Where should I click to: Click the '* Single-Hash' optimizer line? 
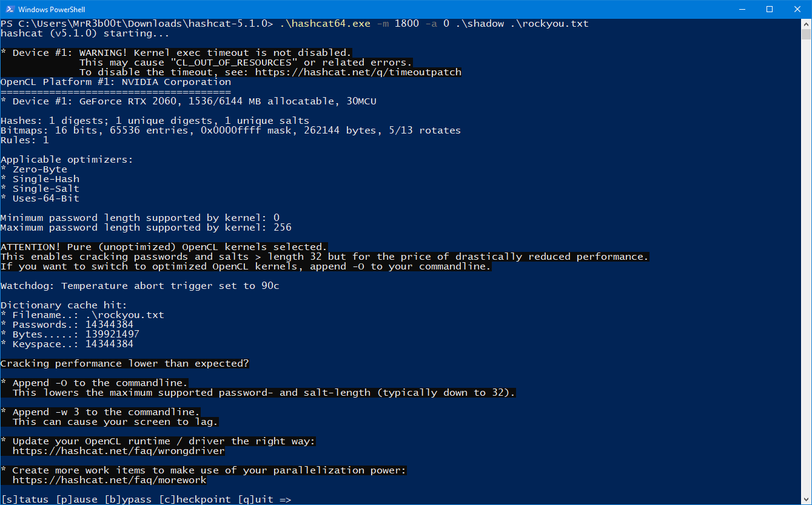[x=40, y=179]
